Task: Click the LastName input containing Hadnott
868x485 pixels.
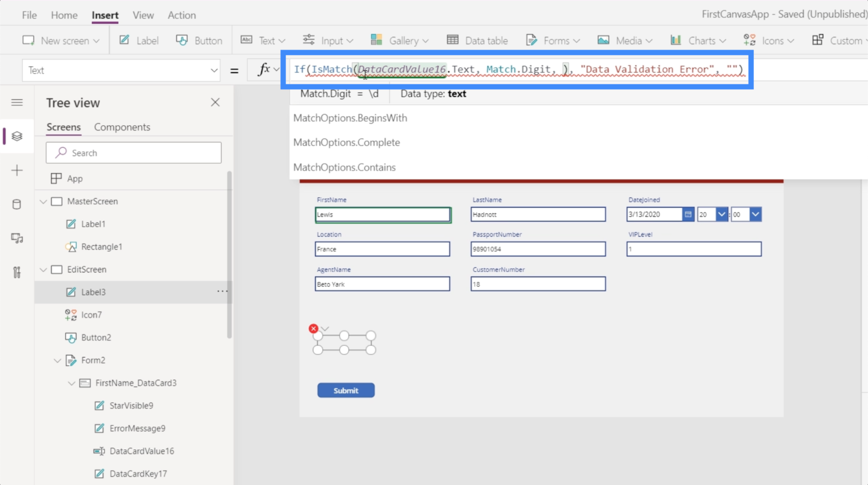Action: click(538, 215)
